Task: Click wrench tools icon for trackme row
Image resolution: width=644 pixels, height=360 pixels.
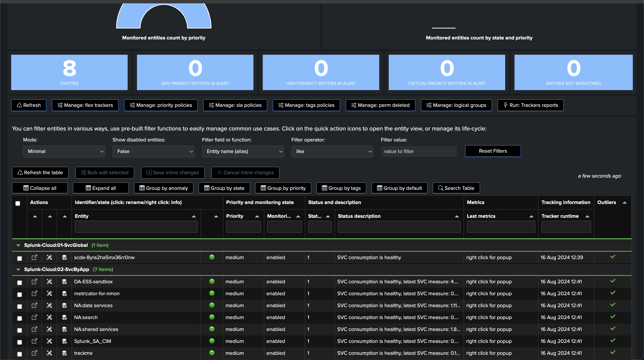Action: (x=49, y=353)
